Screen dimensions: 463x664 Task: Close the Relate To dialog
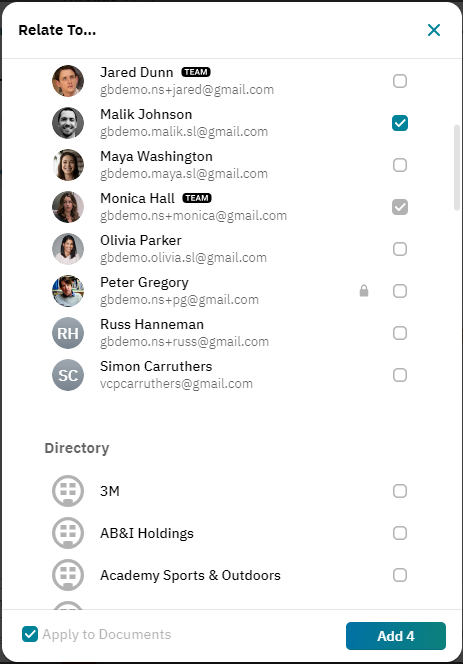pos(434,30)
